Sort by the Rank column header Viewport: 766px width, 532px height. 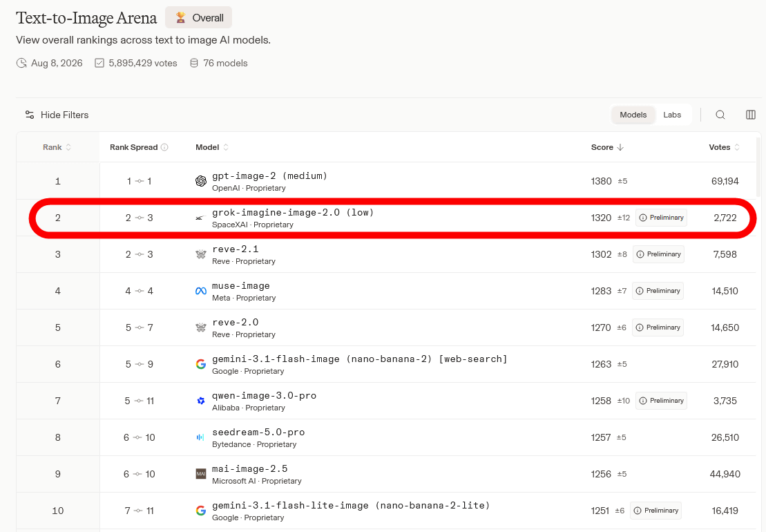(57, 147)
